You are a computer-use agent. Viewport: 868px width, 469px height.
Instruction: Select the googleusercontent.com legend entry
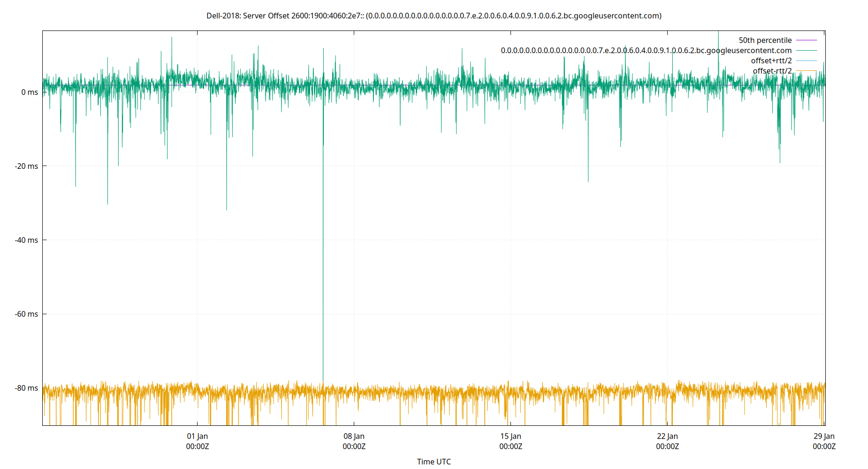click(646, 50)
